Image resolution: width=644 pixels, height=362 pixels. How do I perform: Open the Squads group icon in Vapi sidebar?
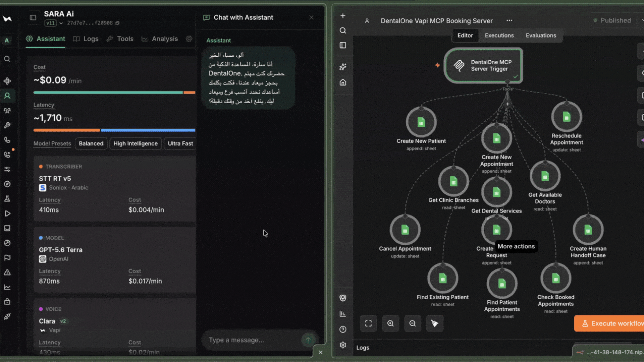[x=7, y=111]
